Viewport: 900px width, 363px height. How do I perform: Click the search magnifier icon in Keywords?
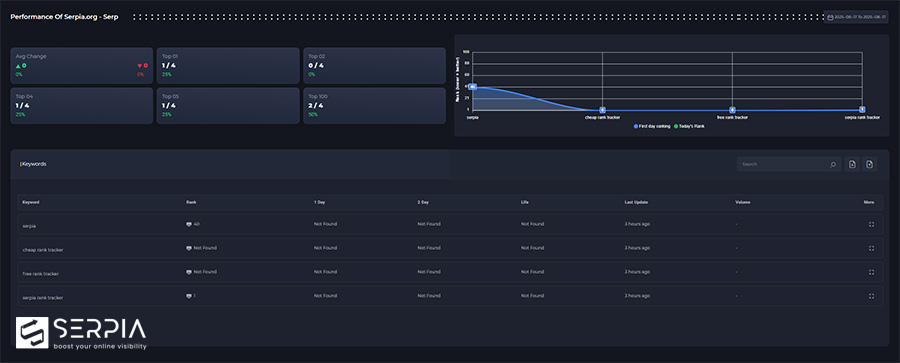click(x=833, y=164)
